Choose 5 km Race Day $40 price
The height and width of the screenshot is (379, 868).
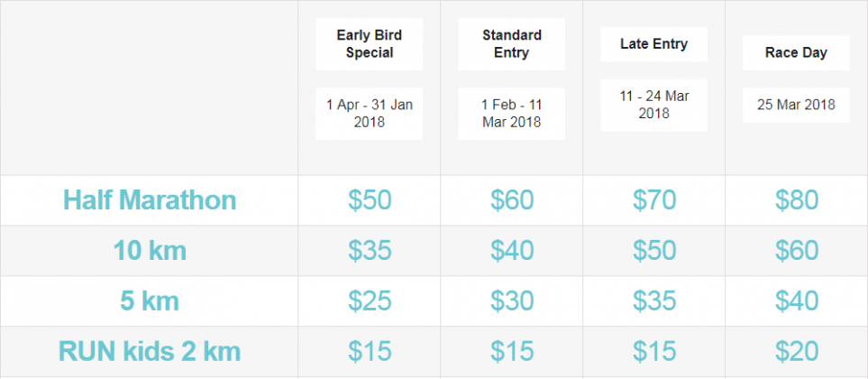[797, 300]
